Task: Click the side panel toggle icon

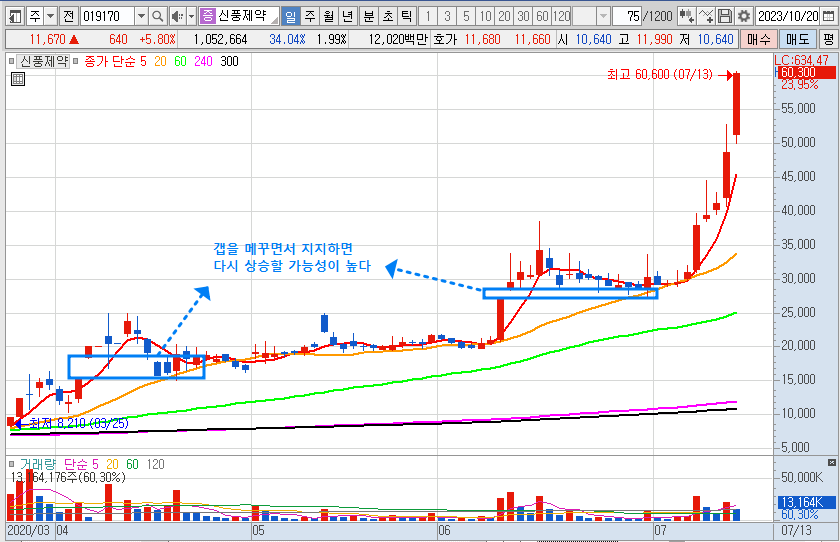Action: [x=16, y=16]
